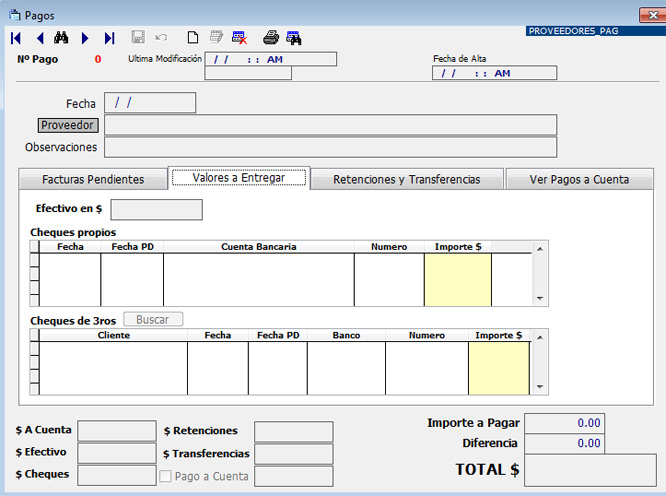The height and width of the screenshot is (496, 666).
Task: Print using the printer icon
Action: [x=270, y=38]
